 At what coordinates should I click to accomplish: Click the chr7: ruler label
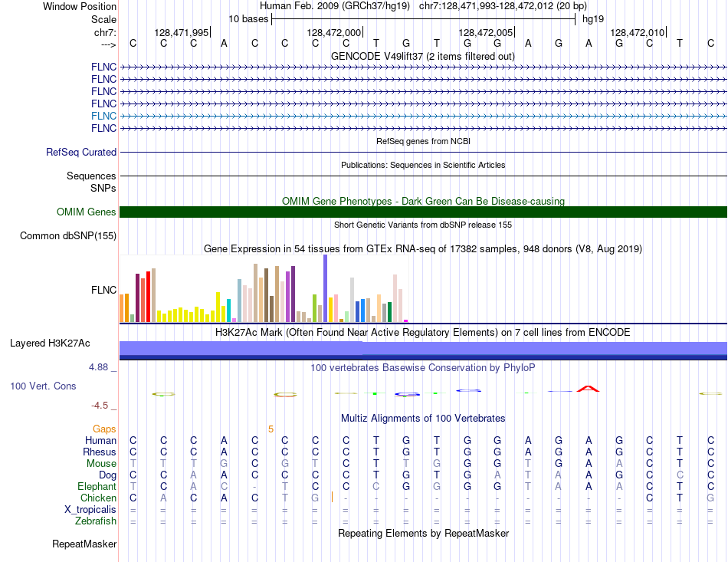click(x=105, y=32)
